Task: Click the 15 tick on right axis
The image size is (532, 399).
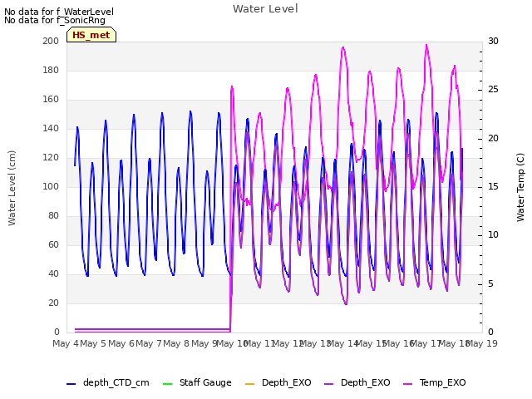Action: pyautogui.click(x=493, y=186)
